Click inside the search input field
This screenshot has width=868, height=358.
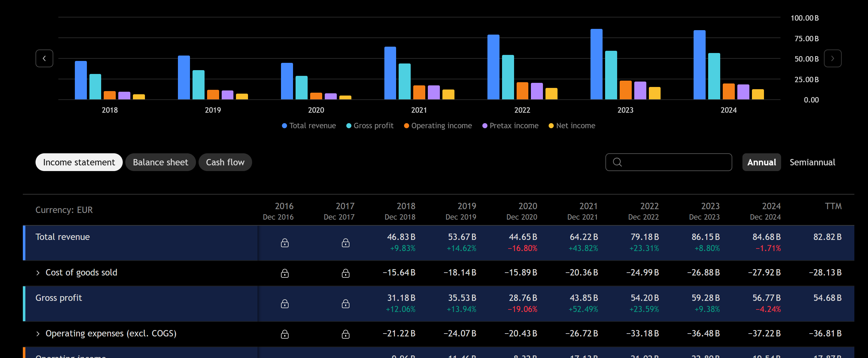coord(674,162)
